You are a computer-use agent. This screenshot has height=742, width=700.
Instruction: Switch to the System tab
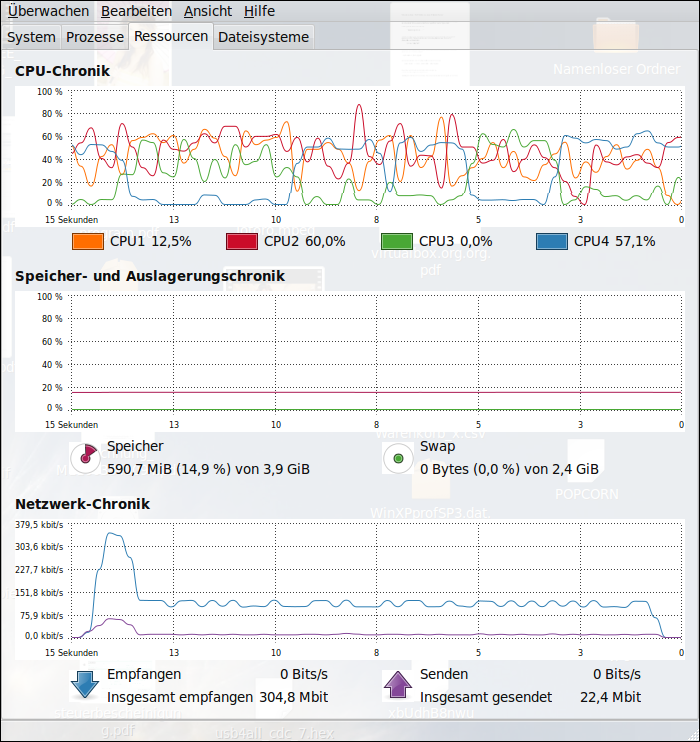click(31, 37)
